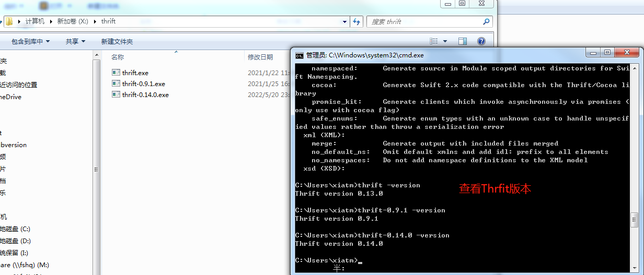The height and width of the screenshot is (275, 644).
Task: Select the thrift.exe file icon
Action: click(x=116, y=73)
